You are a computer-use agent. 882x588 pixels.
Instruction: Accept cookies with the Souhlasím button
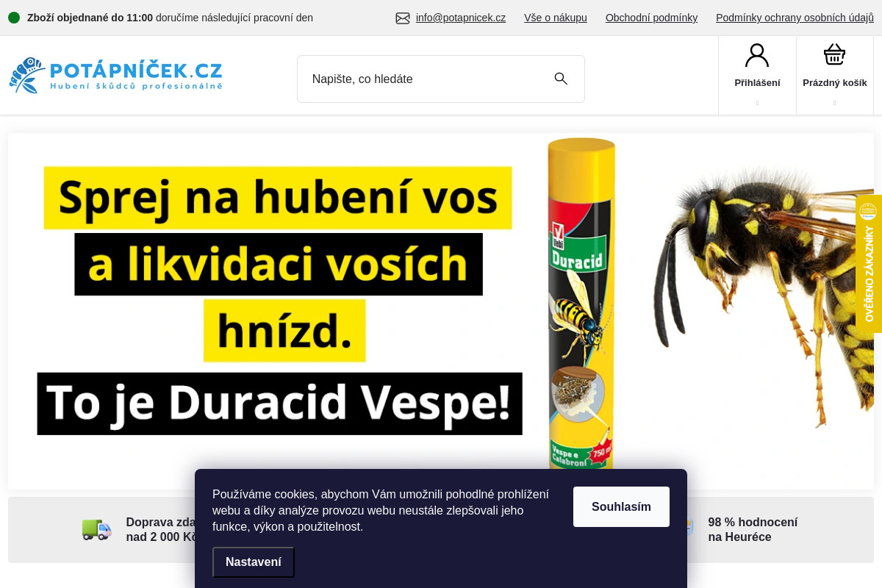pyautogui.click(x=621, y=506)
